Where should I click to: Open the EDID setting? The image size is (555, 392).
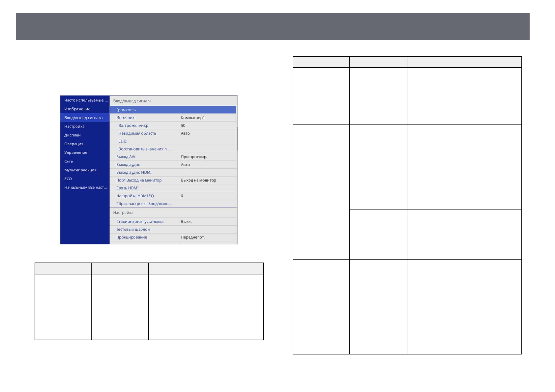tap(173, 141)
